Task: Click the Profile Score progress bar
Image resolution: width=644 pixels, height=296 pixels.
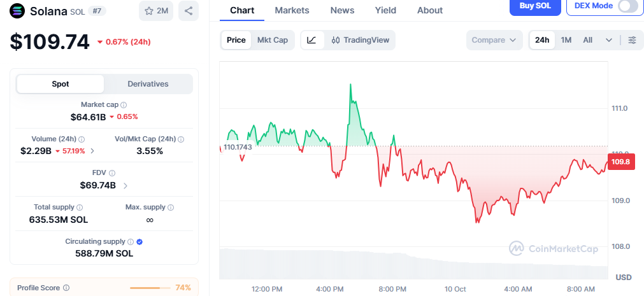Action: point(150,288)
